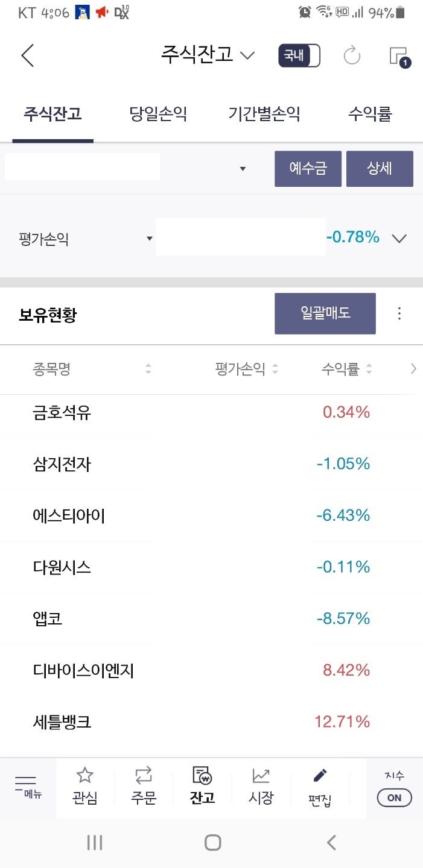
Task: Open the three-dot menu beside 일괄매도
Action: tap(399, 313)
